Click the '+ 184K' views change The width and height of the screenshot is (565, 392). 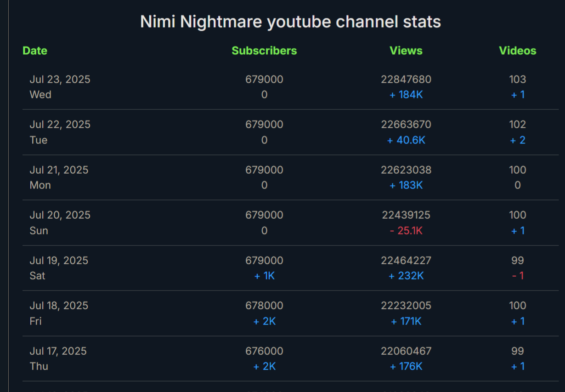tap(406, 95)
